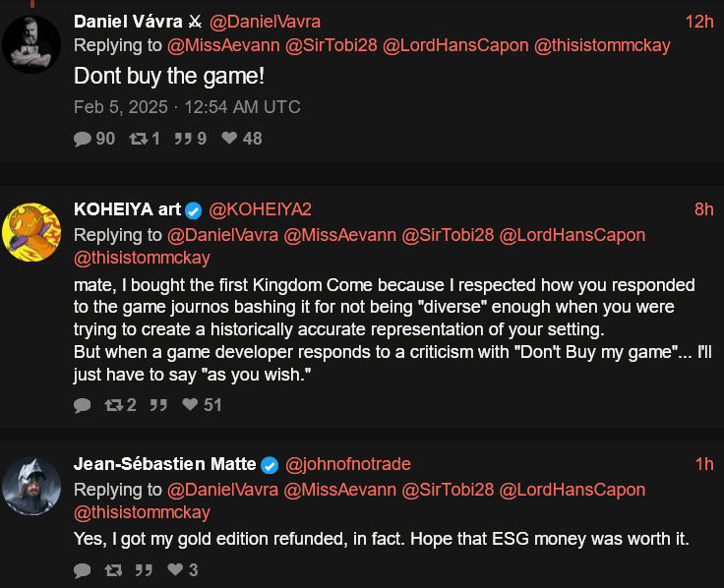
Task: Click heart icon showing 51 likes
Action: click(x=190, y=404)
